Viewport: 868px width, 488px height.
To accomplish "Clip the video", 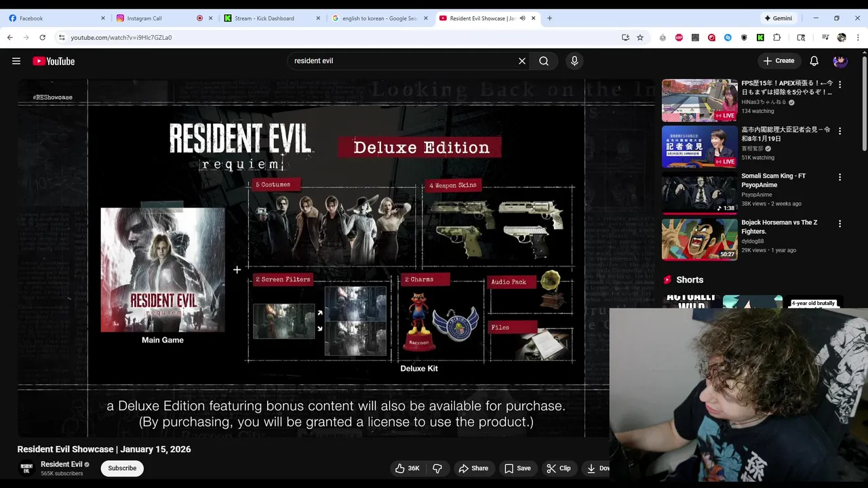I will click(559, 468).
